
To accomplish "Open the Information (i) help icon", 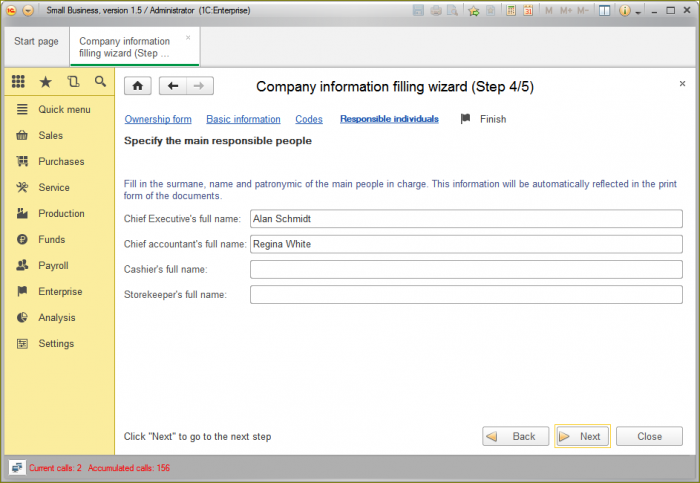I will 625,11.
